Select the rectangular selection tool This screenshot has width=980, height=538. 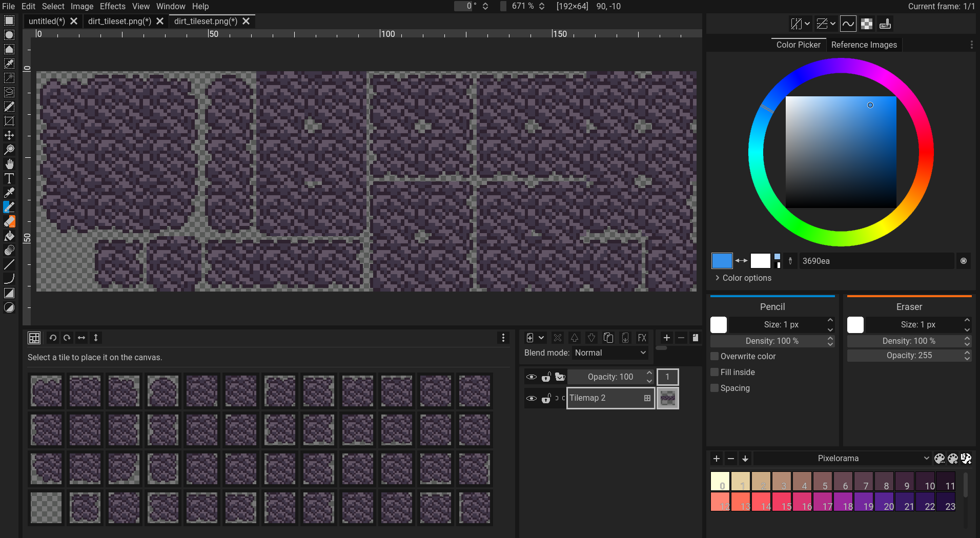9,20
